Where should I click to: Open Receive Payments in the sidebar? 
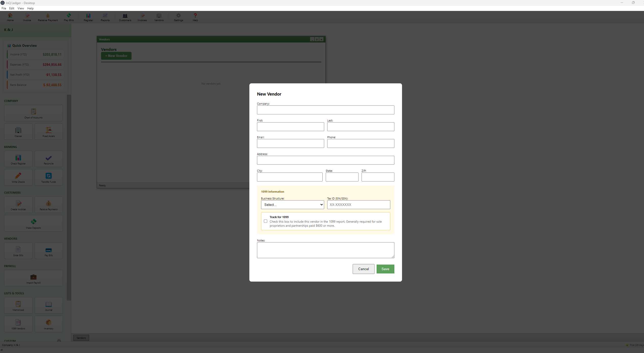tap(49, 205)
